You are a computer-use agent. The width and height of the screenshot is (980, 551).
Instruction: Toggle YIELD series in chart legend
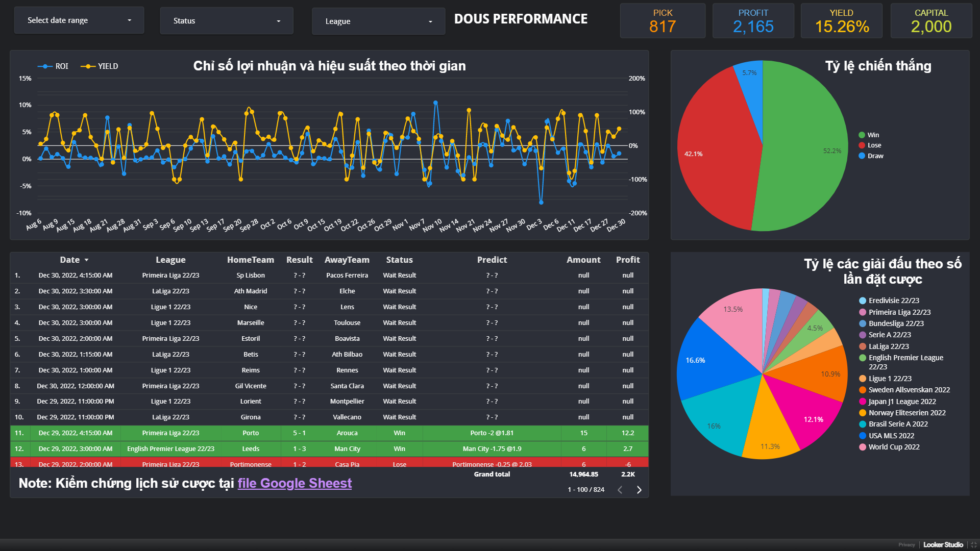tap(100, 66)
